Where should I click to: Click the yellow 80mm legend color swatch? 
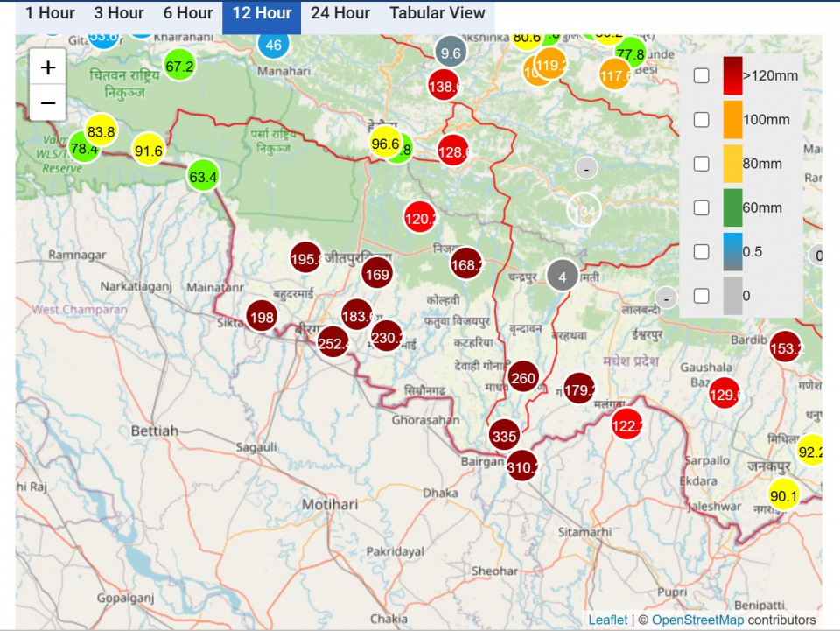(732, 164)
